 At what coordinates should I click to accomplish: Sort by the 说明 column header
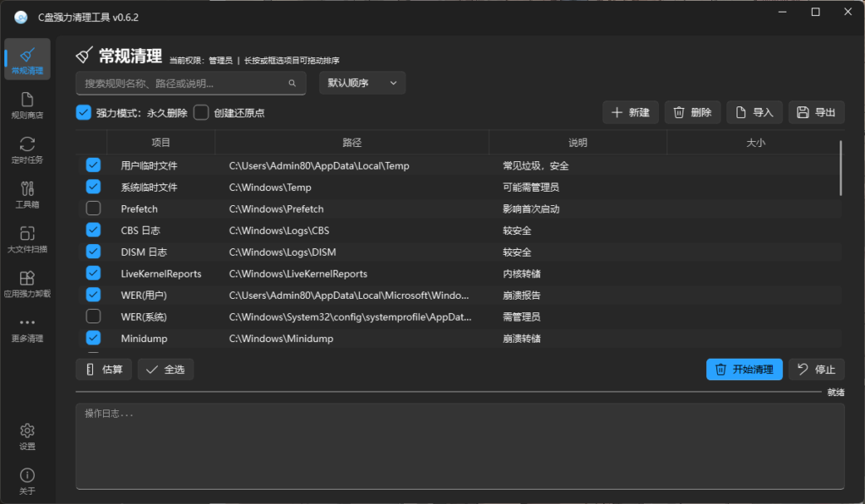[x=578, y=143]
